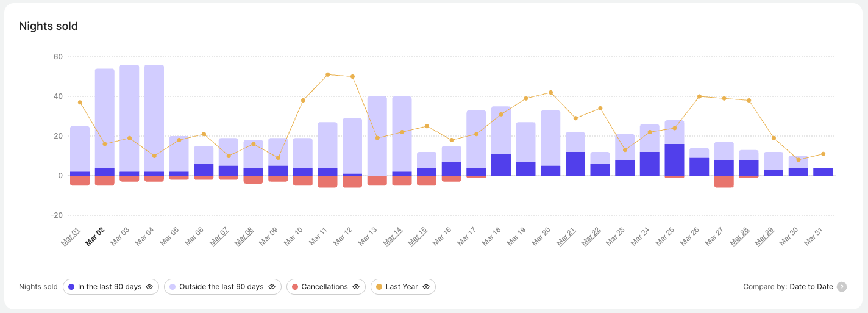Open the underlined Mar 14 date label
Image resolution: width=868 pixels, height=313 pixels.
393,237
